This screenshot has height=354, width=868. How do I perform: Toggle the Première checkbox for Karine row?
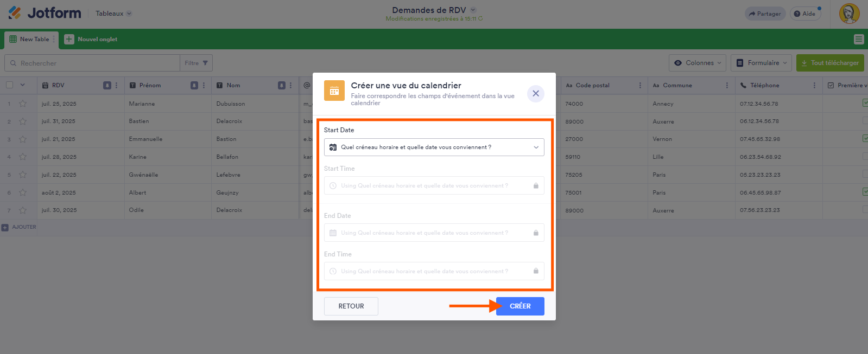point(865,157)
